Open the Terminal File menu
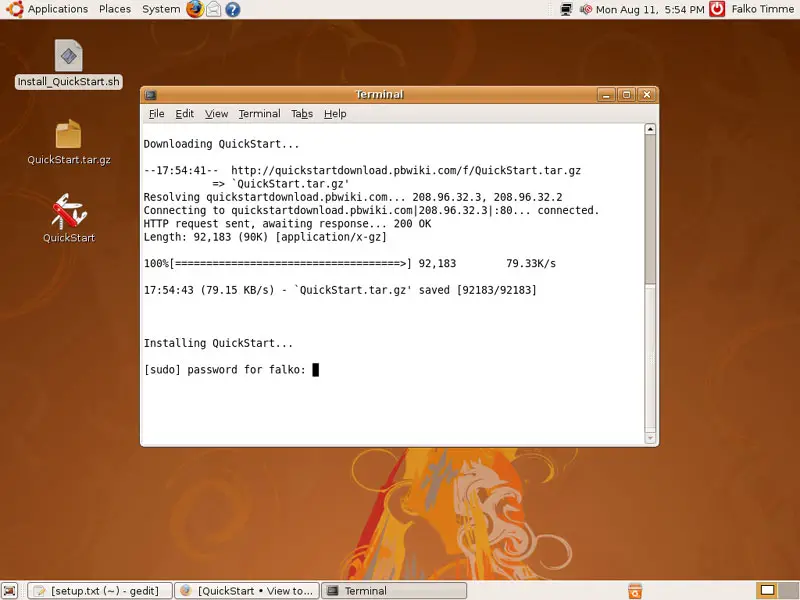The image size is (800, 600). pos(156,114)
